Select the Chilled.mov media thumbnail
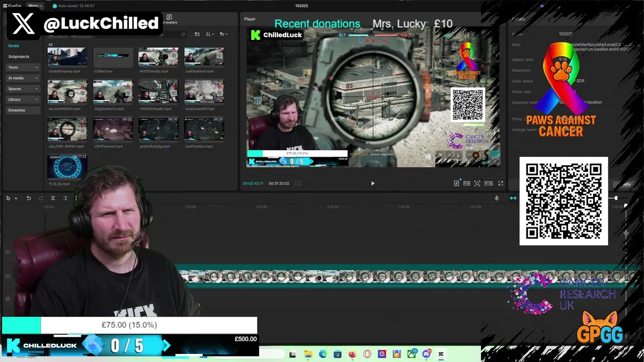The width and height of the screenshot is (644, 362). point(113,57)
